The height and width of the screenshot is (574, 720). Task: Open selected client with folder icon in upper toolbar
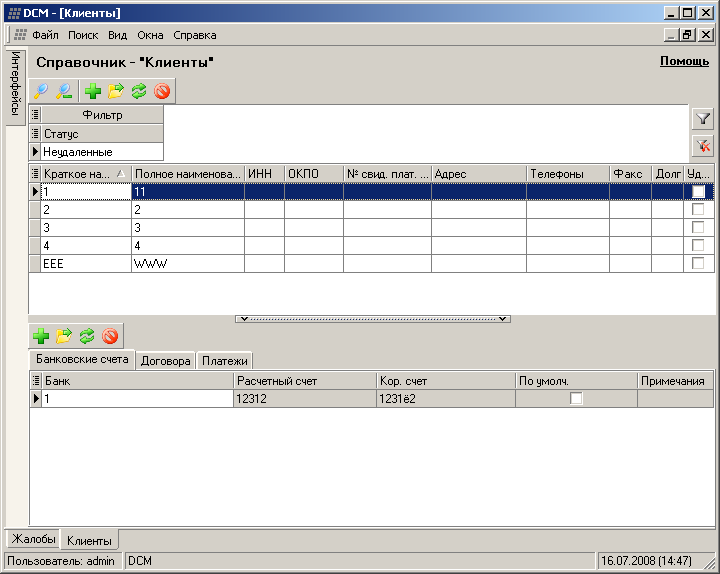click(116, 91)
